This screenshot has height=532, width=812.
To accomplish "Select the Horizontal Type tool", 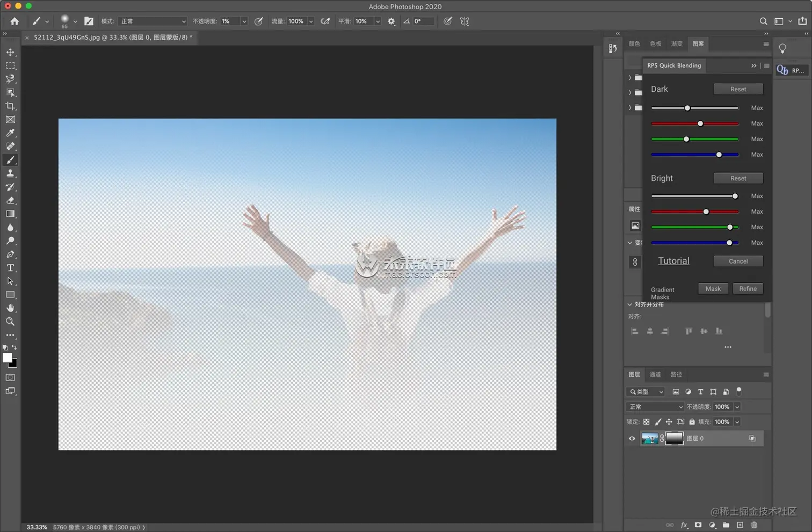I will (x=10, y=268).
